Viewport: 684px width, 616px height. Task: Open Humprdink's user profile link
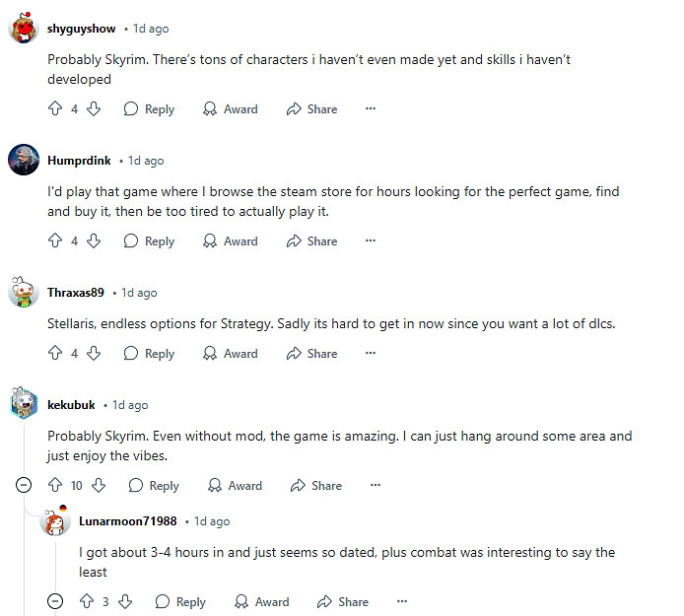point(78,161)
